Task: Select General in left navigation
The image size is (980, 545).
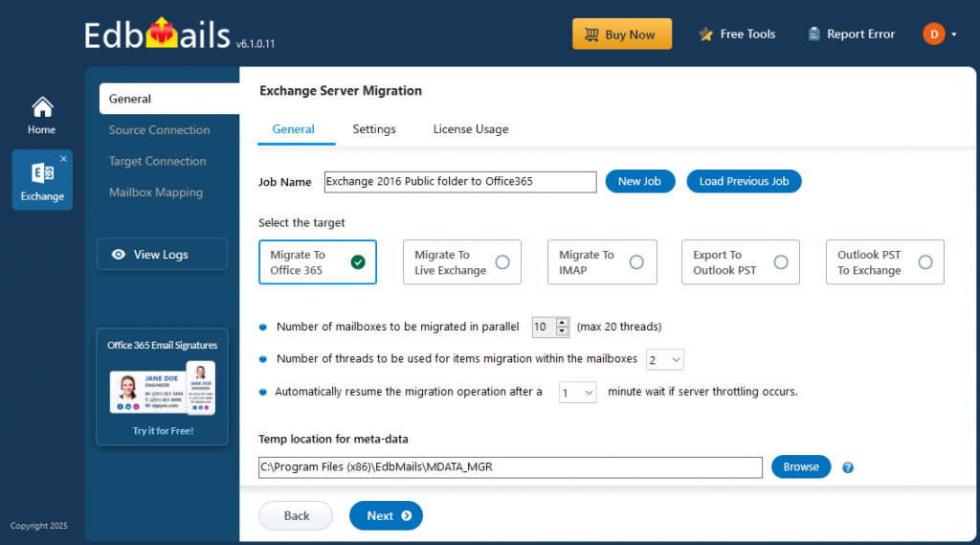Action: (169, 99)
